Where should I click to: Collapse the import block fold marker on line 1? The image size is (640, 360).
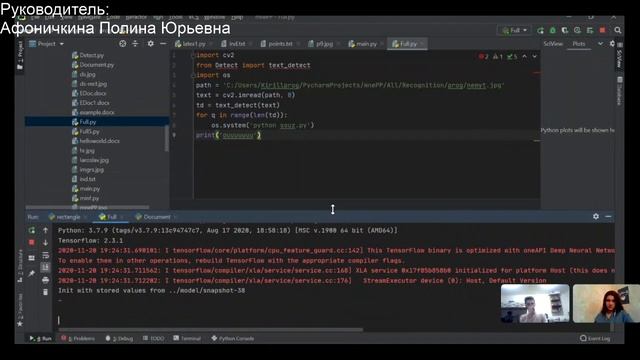pos(193,55)
